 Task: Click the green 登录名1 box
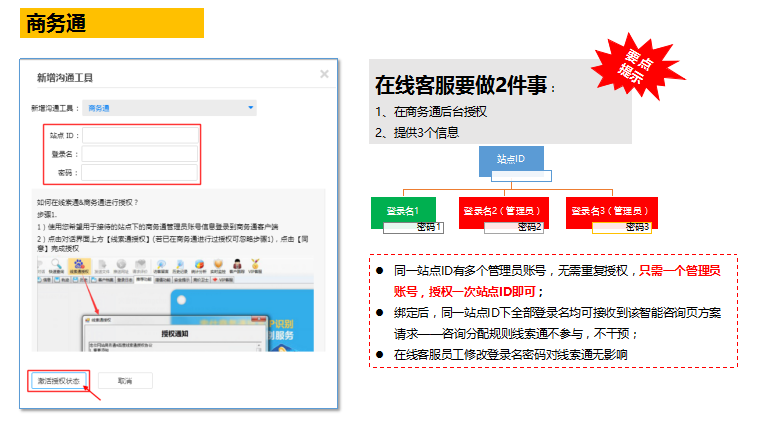coord(403,211)
